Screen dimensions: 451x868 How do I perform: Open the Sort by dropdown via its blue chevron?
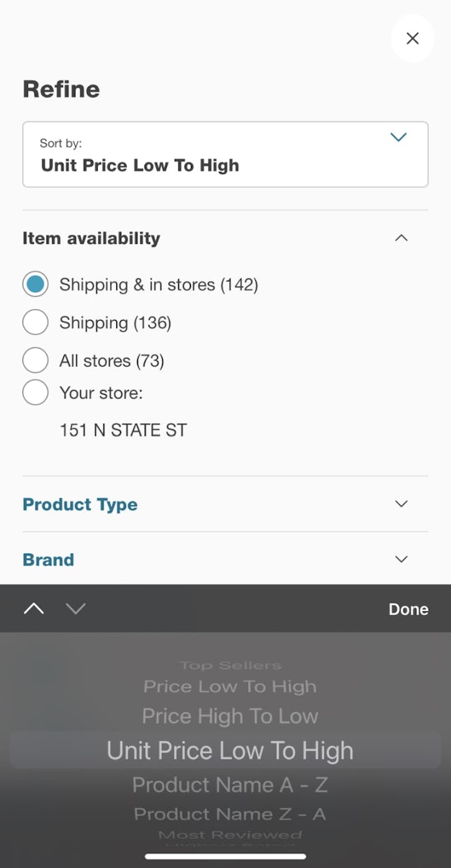(x=398, y=137)
